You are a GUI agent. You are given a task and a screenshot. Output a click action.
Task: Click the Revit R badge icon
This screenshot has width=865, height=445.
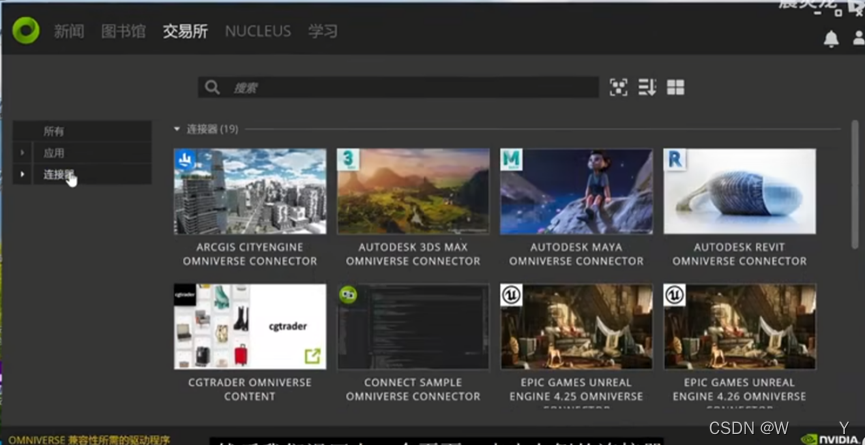675,160
